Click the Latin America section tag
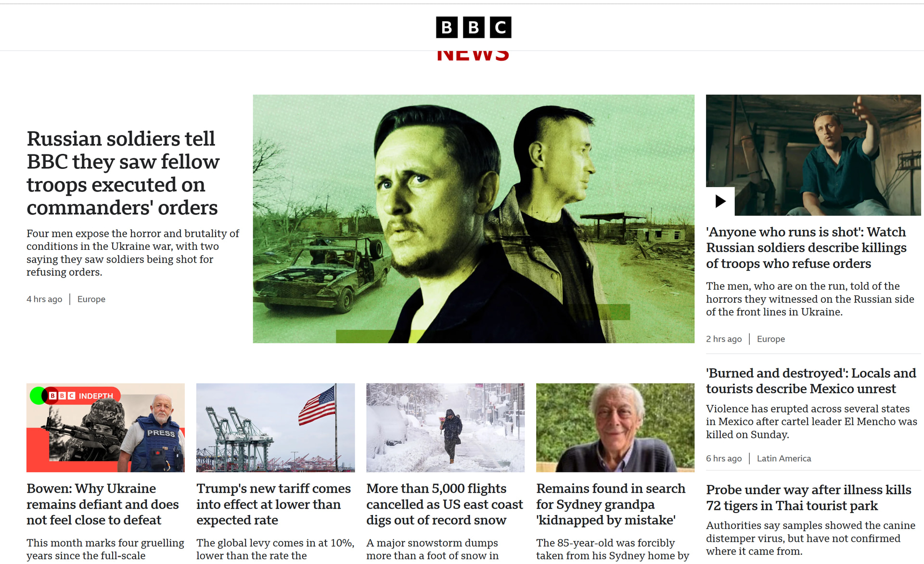 click(784, 459)
